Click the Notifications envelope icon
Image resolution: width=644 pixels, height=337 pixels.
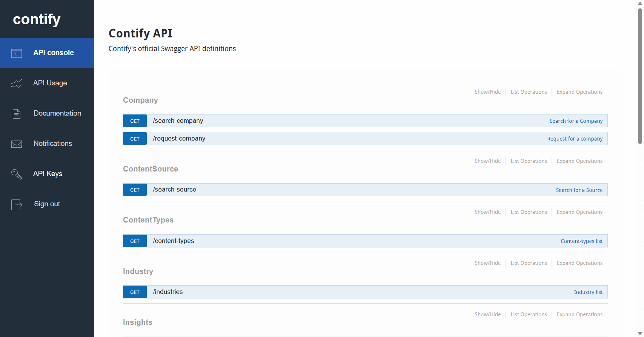17,144
